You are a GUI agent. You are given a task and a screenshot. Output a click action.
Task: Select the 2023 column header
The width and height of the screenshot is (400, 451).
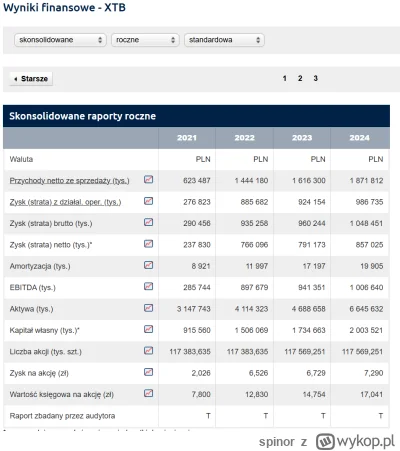[302, 138]
